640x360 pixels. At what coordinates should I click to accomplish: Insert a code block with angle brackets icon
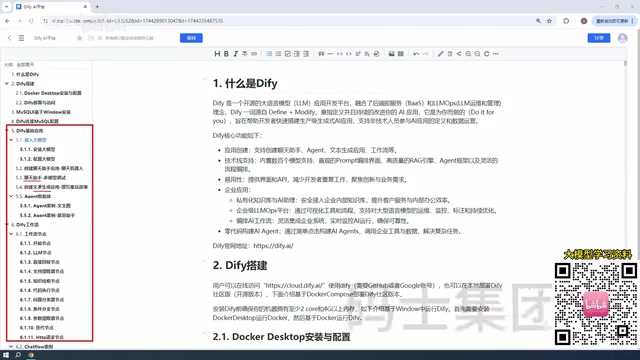pos(349,54)
